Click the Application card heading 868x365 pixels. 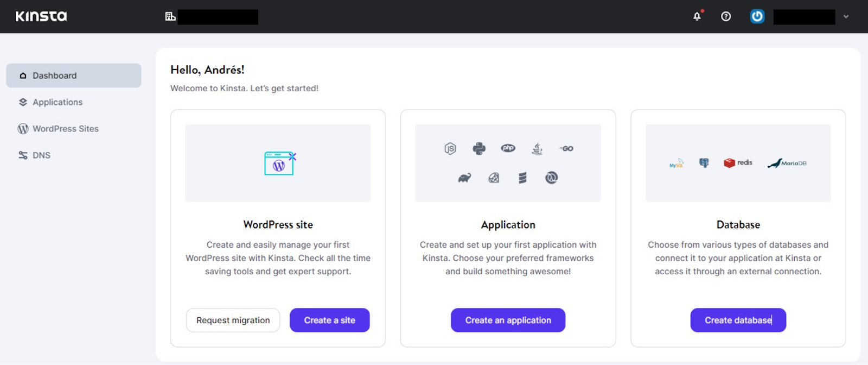[508, 225]
